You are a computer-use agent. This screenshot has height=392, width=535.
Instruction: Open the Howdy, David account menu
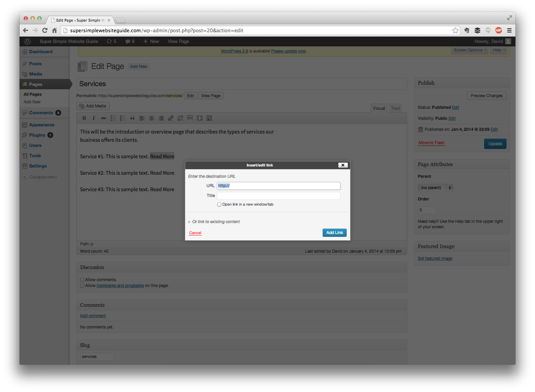(492, 42)
